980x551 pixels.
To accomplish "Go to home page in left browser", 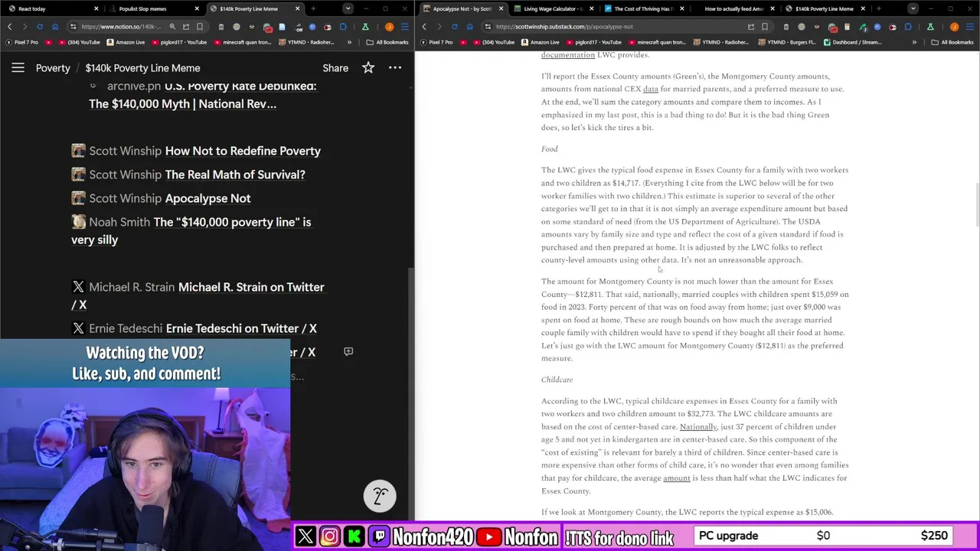I will 55,26.
